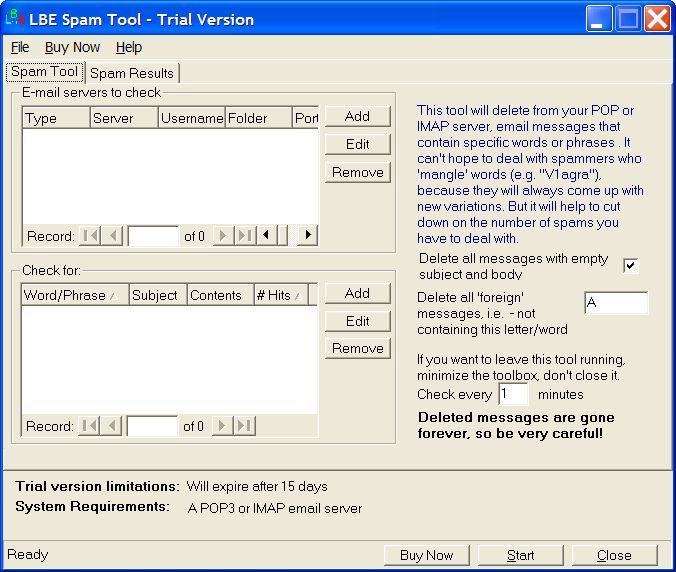Open the Buy Now menu
Viewport: 676px width, 572px height.
[72, 47]
